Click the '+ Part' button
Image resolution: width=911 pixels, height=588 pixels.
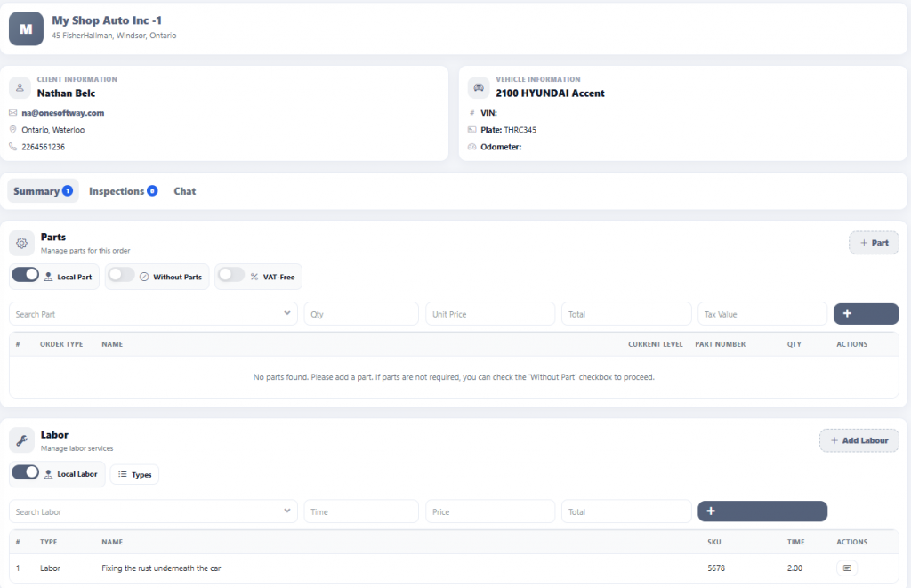point(873,243)
